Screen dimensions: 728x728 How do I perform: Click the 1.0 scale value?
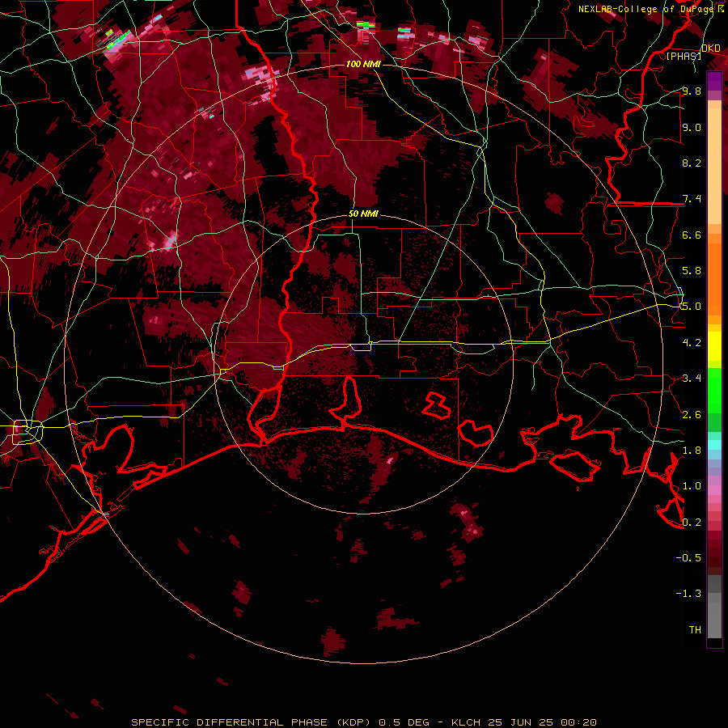[x=691, y=486]
